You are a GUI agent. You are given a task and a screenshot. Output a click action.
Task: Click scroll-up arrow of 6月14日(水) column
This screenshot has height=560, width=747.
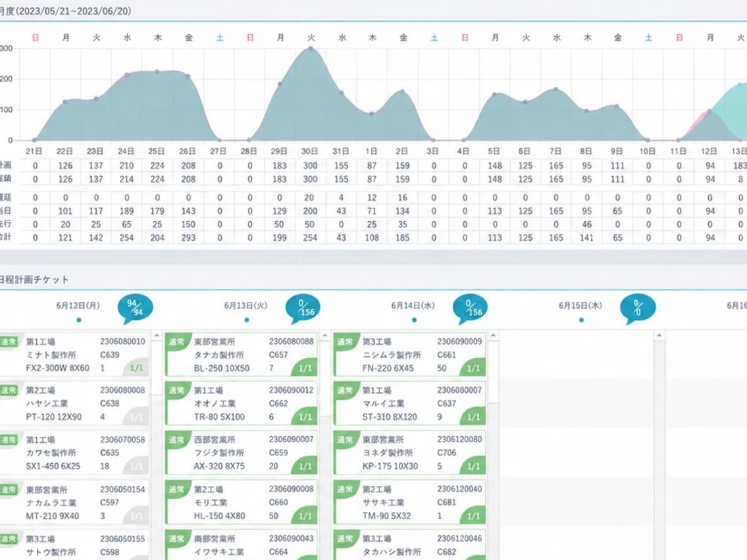494,336
